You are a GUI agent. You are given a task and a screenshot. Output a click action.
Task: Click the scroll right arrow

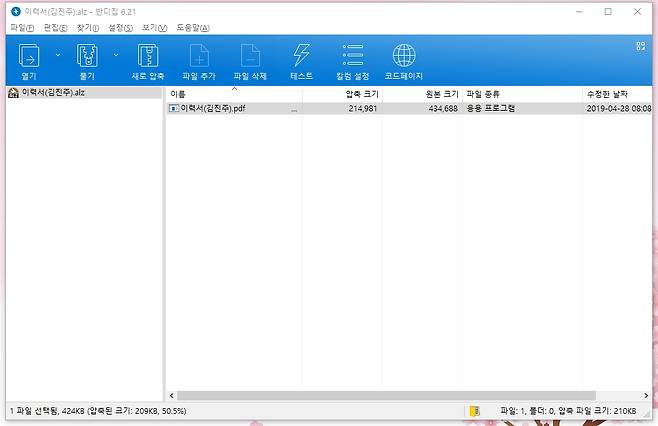coord(646,395)
